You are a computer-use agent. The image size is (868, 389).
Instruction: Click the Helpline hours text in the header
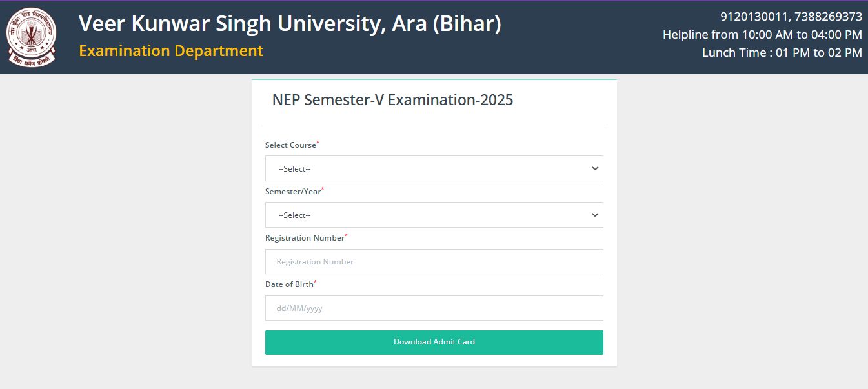762,34
